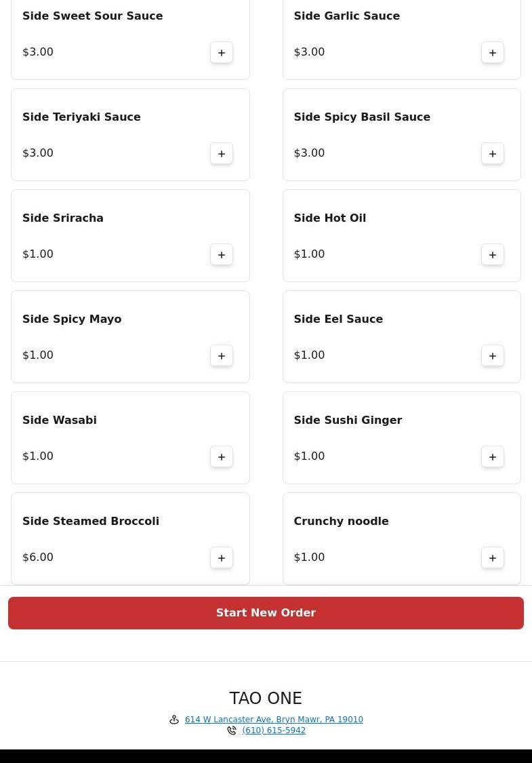This screenshot has width=532, height=763.
Task: Click the Start New Order button
Action: click(x=266, y=613)
